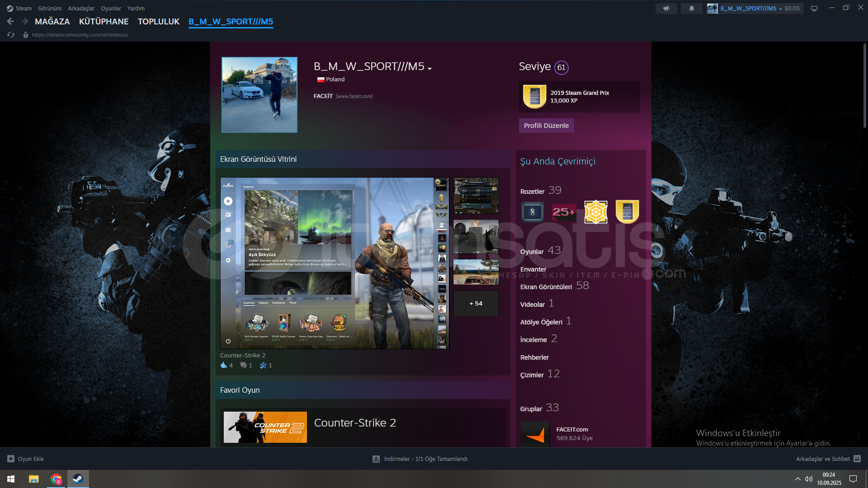
Task: Open the Counter-Strike 2 favorite game banner
Action: click(x=265, y=427)
